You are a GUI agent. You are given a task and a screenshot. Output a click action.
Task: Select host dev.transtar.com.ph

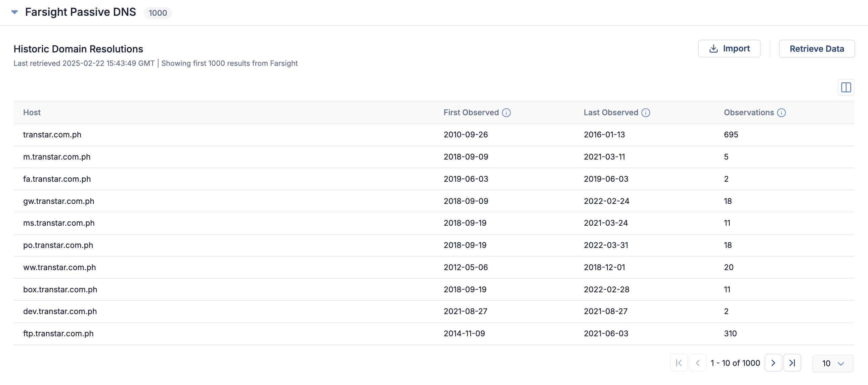[60, 311]
